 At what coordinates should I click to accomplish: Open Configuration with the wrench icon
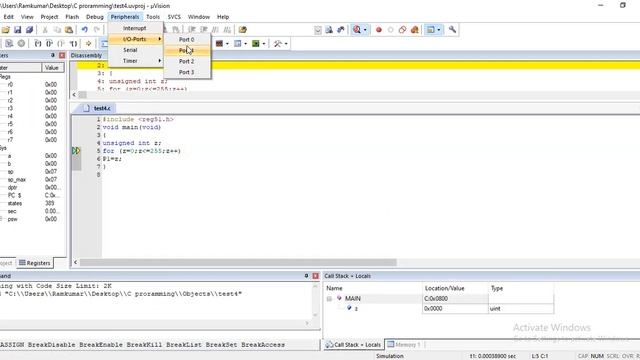point(452,30)
